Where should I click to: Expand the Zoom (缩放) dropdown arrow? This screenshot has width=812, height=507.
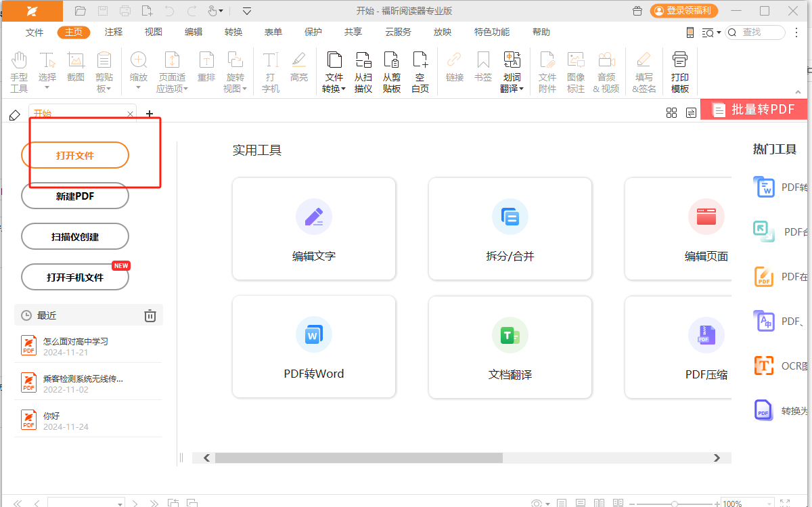138,87
